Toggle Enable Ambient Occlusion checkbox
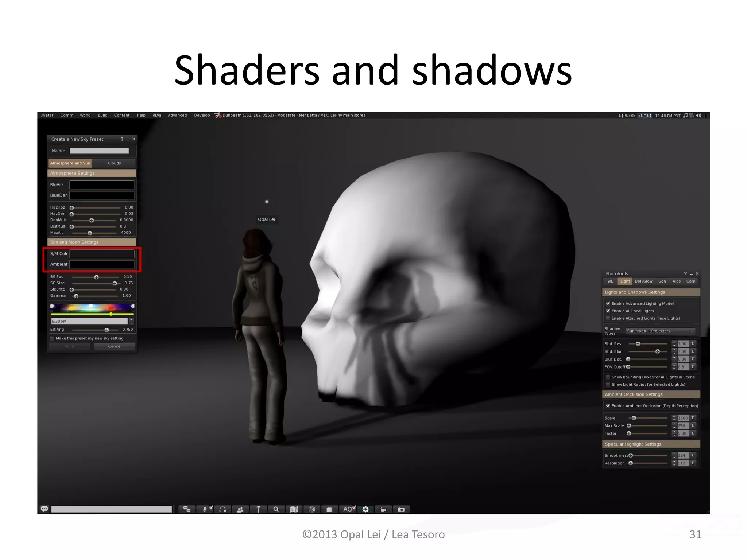The height and width of the screenshot is (560, 747). pyautogui.click(x=608, y=405)
